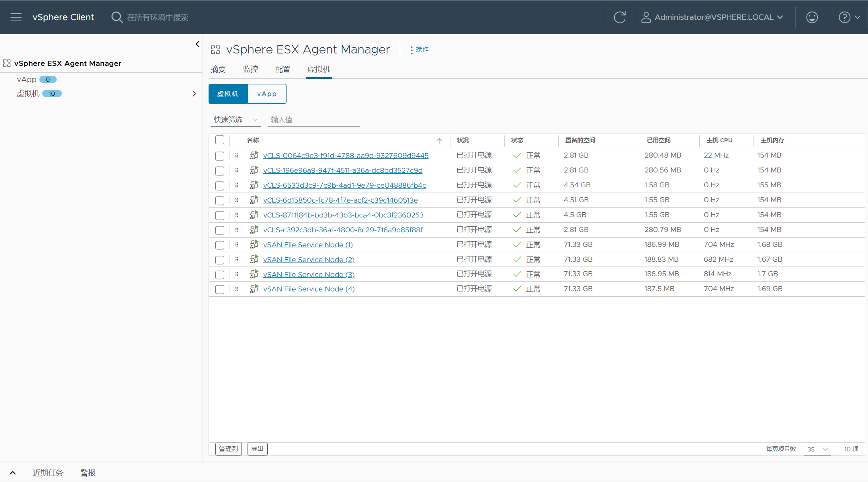Refresh the vSphere Client view
868x482 pixels.
pos(620,17)
